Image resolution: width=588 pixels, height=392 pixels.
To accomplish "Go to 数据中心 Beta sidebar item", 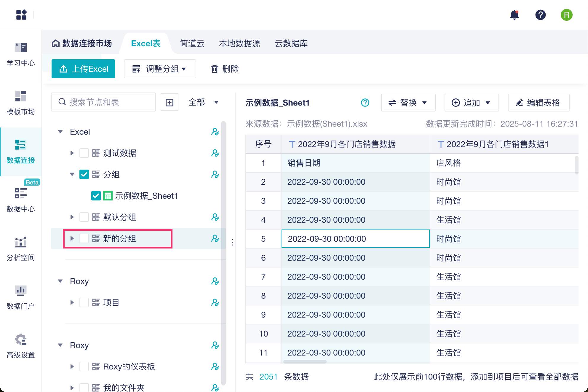I will (x=21, y=200).
